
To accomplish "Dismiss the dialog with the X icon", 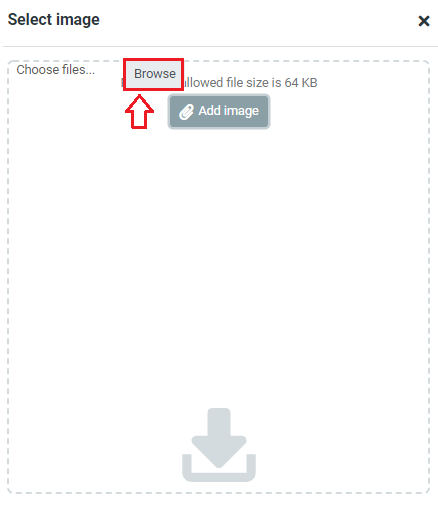I will [424, 21].
